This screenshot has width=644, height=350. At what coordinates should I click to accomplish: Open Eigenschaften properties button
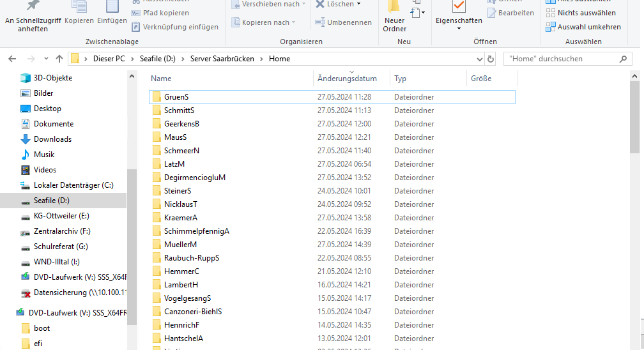pos(459,12)
